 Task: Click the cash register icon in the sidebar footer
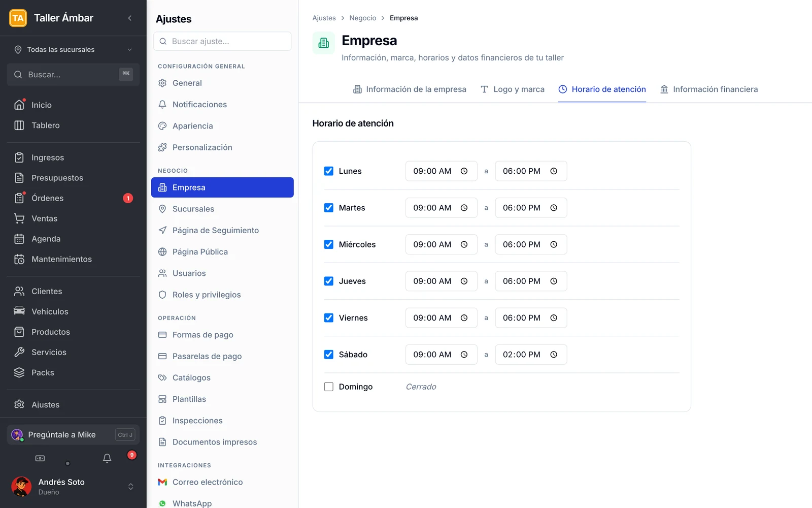(x=40, y=458)
